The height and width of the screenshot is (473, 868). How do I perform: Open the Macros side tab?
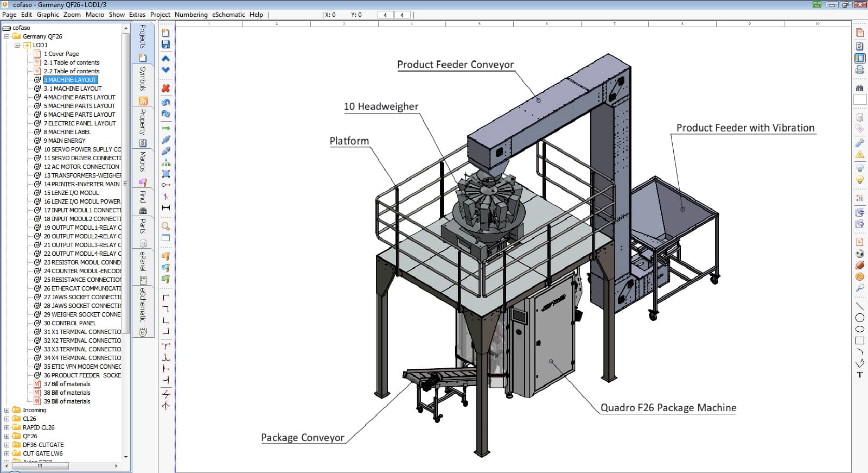(x=143, y=162)
